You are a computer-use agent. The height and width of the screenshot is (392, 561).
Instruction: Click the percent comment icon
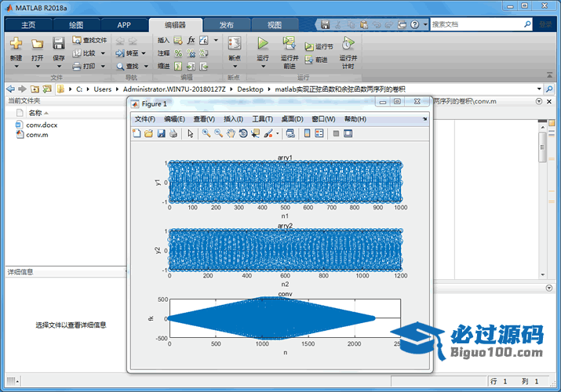coord(178,53)
